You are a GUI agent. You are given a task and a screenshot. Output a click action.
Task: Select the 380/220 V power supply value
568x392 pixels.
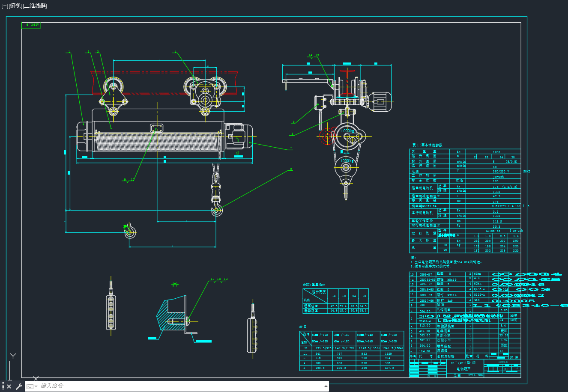click(501, 171)
